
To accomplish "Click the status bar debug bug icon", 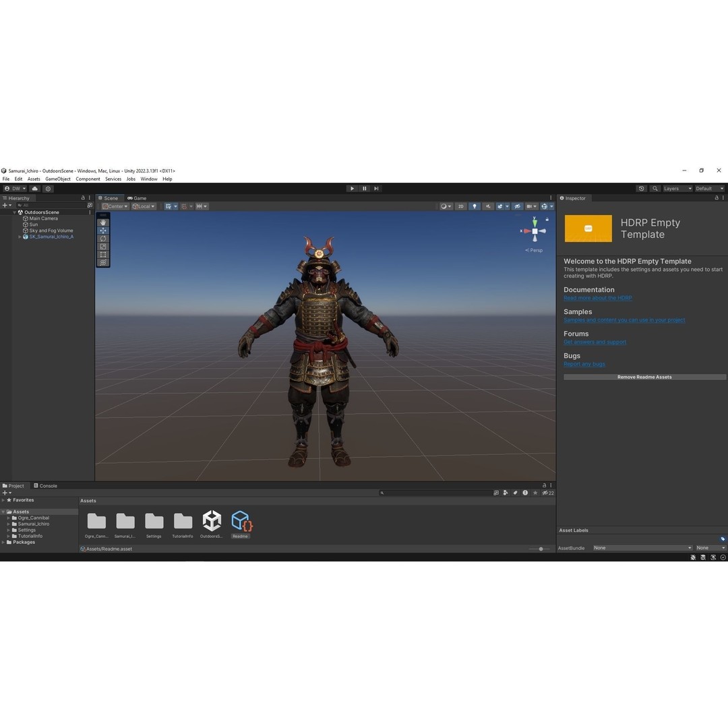I will pos(693,557).
